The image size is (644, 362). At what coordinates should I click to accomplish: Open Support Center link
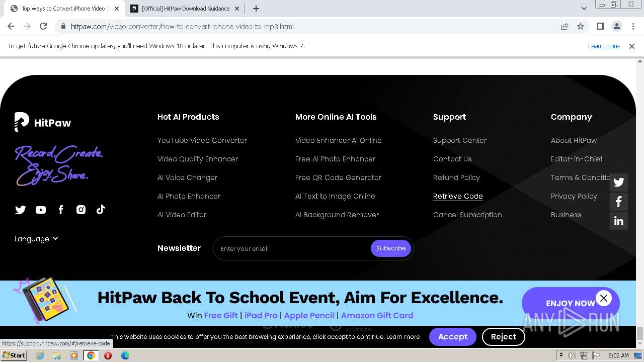click(x=460, y=140)
